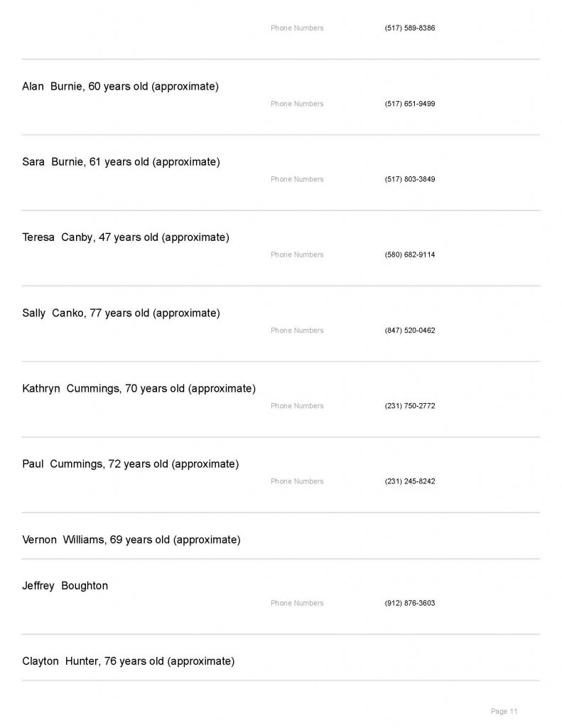The height and width of the screenshot is (728, 562).
Task: Select phone number (231) 245-8242
Action: 410,481
